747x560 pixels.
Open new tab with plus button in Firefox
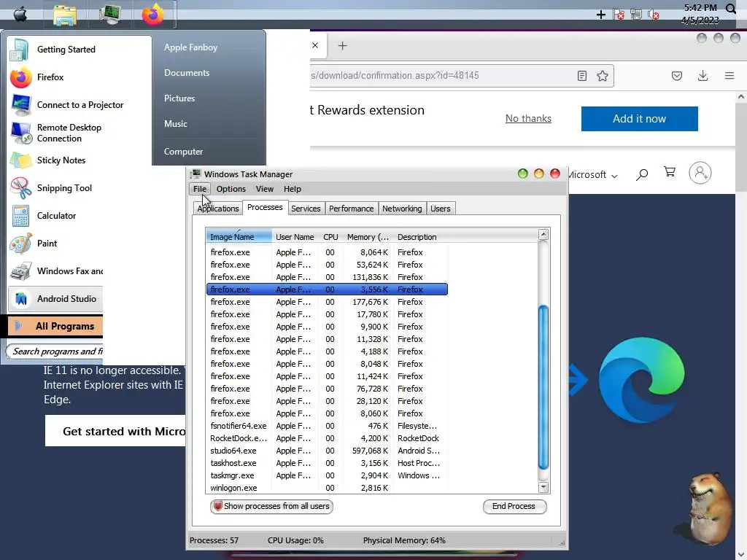pyautogui.click(x=342, y=46)
